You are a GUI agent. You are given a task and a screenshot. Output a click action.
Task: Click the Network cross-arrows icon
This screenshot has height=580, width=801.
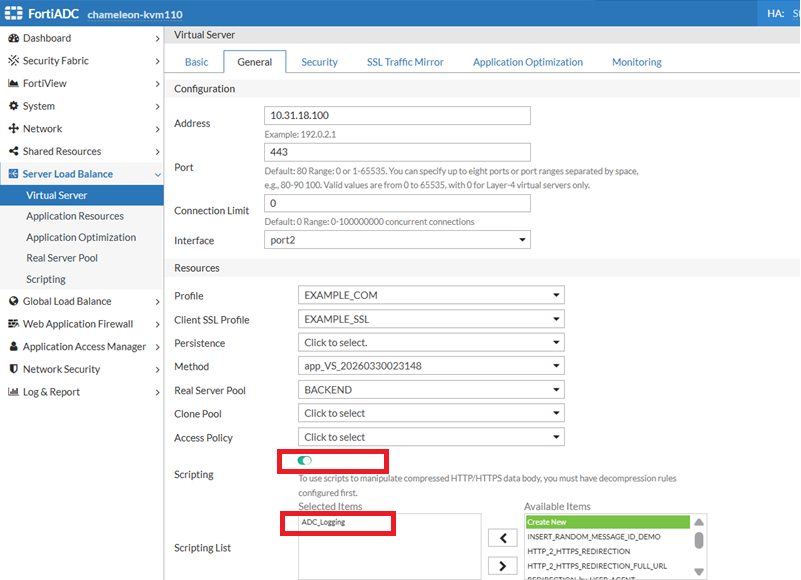click(x=14, y=129)
